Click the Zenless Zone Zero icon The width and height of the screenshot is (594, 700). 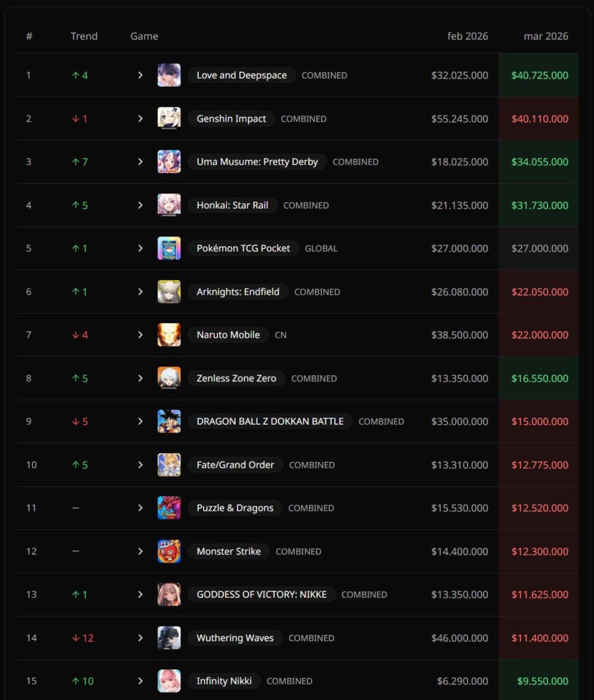169,378
